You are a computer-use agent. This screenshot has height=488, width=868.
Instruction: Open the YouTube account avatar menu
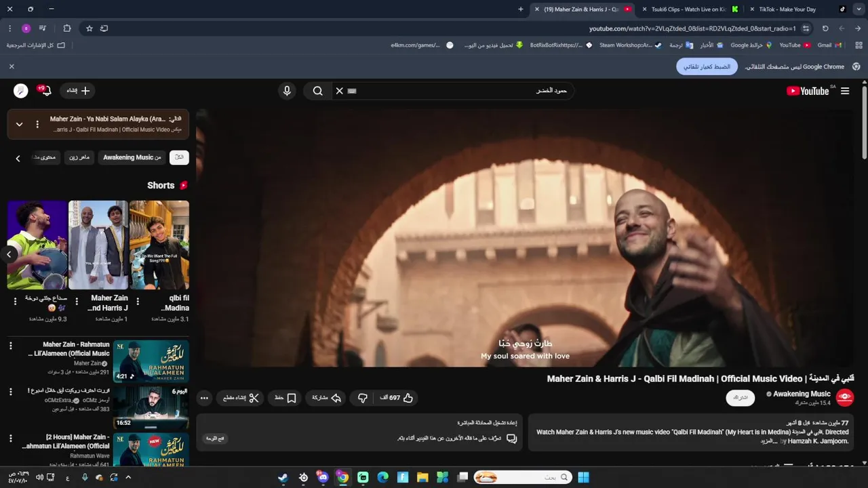tap(21, 91)
